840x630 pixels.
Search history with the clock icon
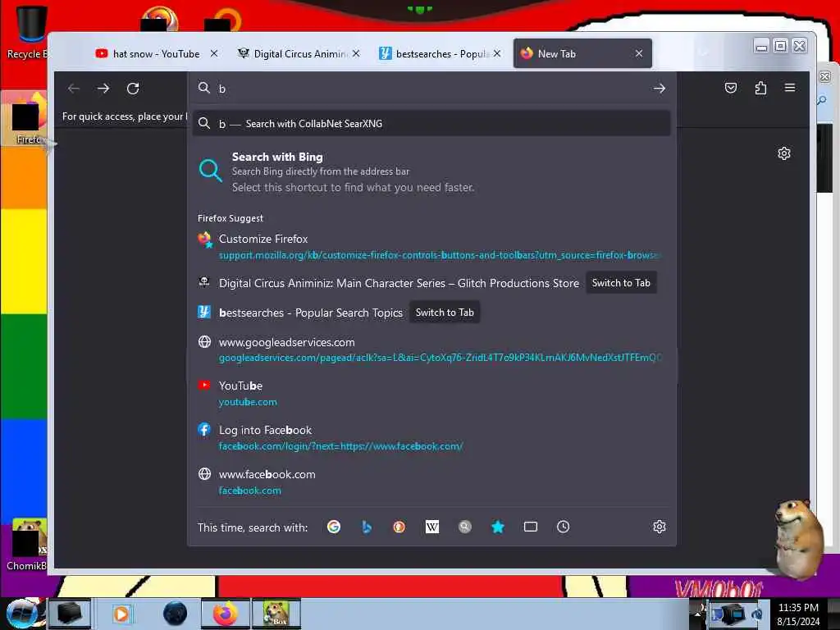(563, 527)
